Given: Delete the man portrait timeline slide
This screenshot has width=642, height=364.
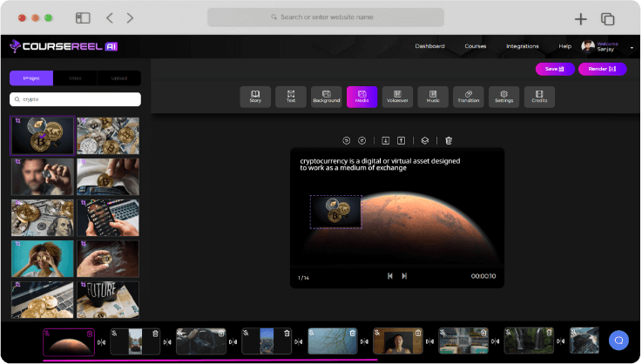Looking at the screenshot, I should (418, 334).
